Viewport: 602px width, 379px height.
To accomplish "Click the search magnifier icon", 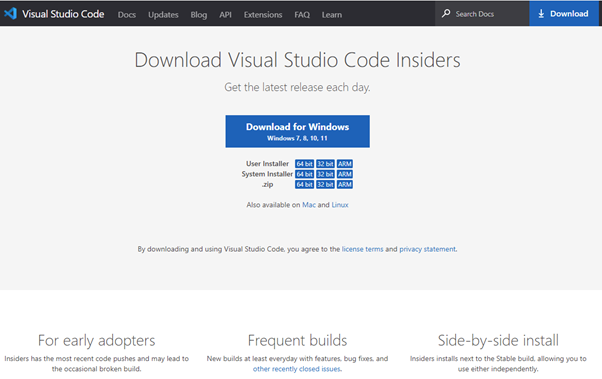I will [x=446, y=13].
